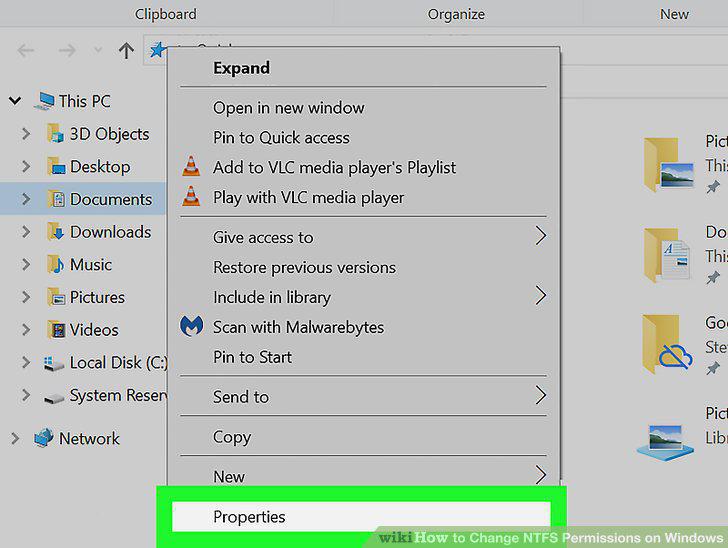Select This PC label in navigation pane
This screenshot has width=728, height=548.
84,101
